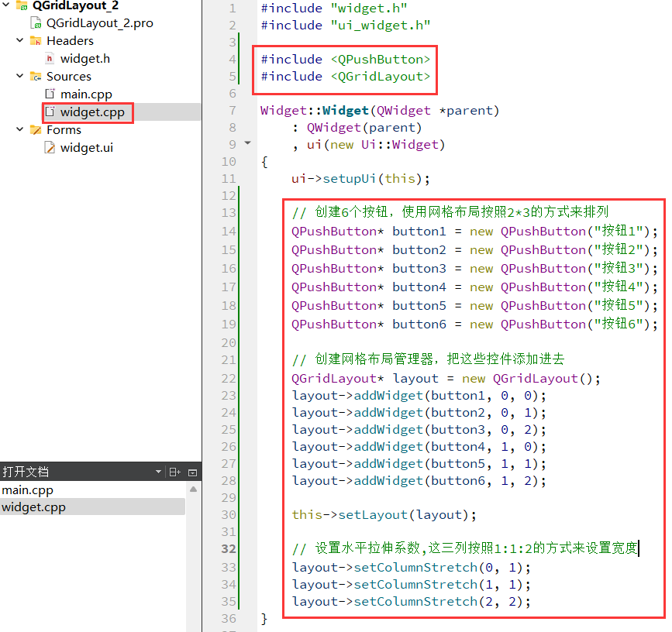Click the Widget::Widget constructor name
The width and height of the screenshot is (672, 632).
click(346, 111)
